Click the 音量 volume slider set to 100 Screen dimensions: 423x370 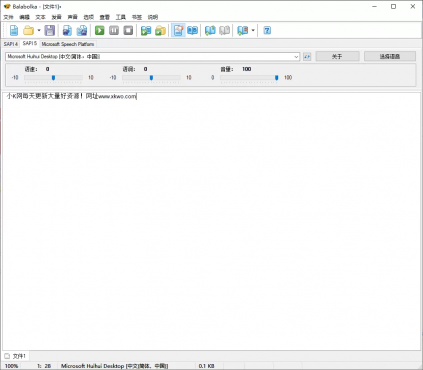(249, 78)
